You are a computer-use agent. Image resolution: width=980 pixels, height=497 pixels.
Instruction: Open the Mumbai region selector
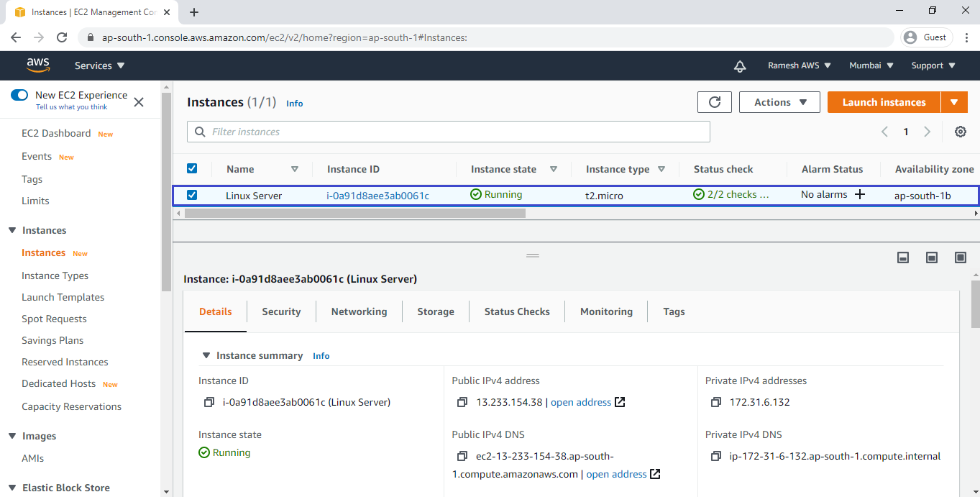(871, 65)
